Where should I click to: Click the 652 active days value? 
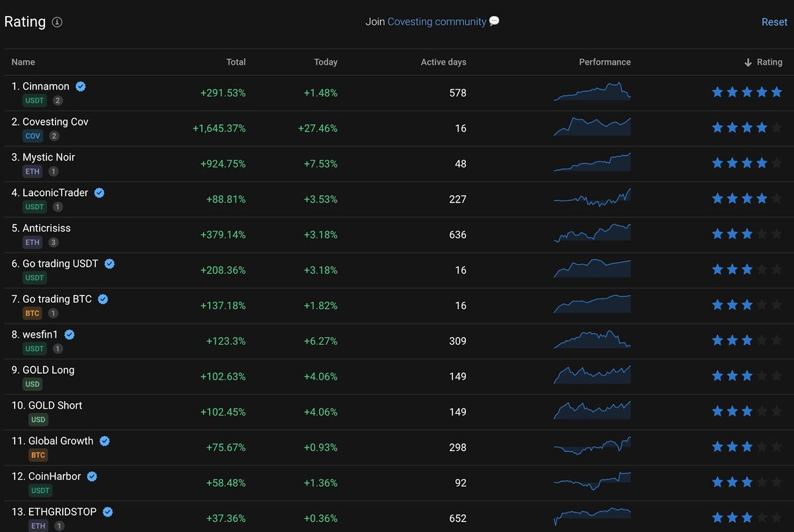pos(458,519)
